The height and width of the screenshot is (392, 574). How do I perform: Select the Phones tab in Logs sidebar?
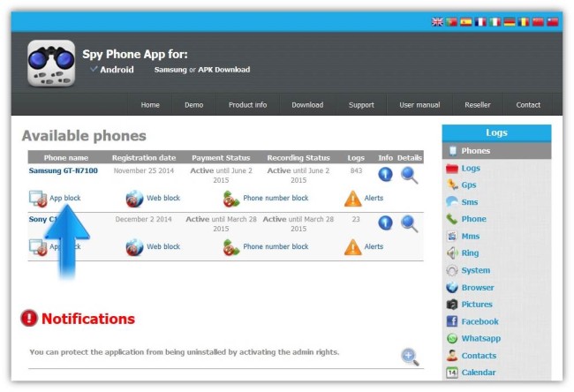tap(496, 150)
